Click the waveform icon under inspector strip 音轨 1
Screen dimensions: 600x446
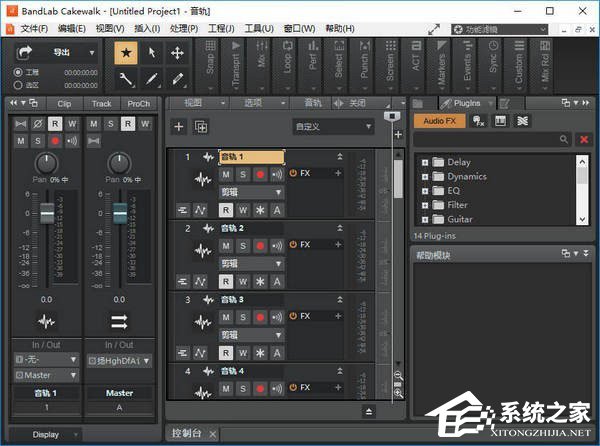[46, 321]
